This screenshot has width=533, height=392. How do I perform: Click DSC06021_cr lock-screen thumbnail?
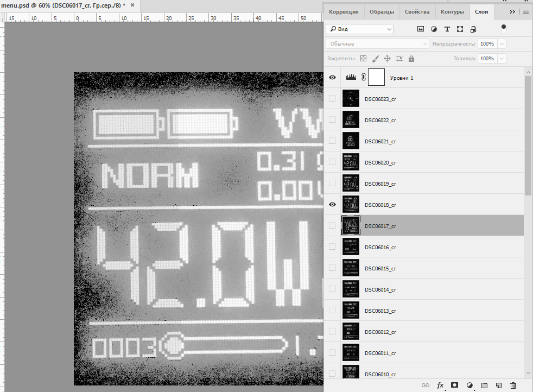(x=351, y=141)
